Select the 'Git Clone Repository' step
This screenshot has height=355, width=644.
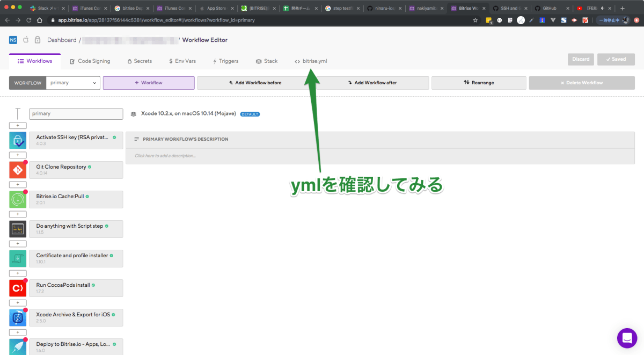click(76, 170)
